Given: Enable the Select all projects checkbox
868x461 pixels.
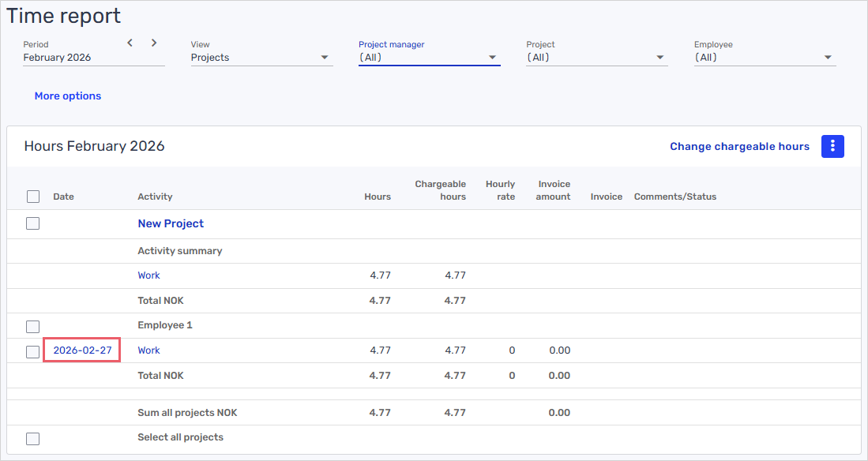Looking at the screenshot, I should [33, 438].
